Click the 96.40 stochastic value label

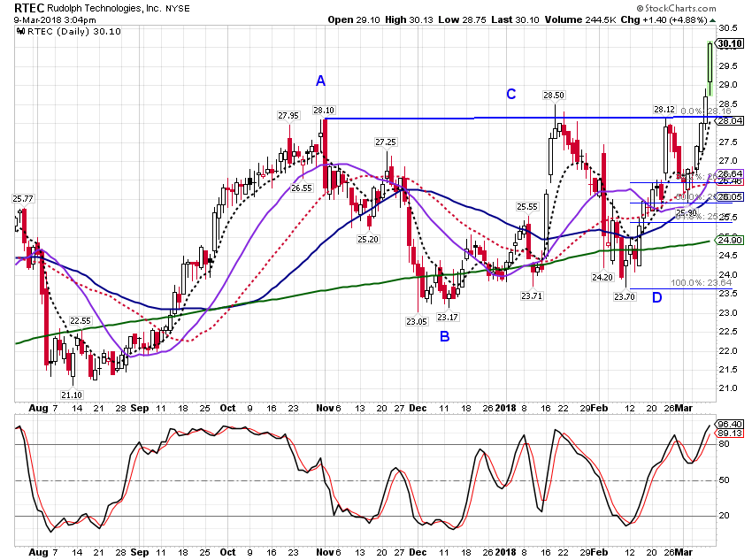click(730, 425)
